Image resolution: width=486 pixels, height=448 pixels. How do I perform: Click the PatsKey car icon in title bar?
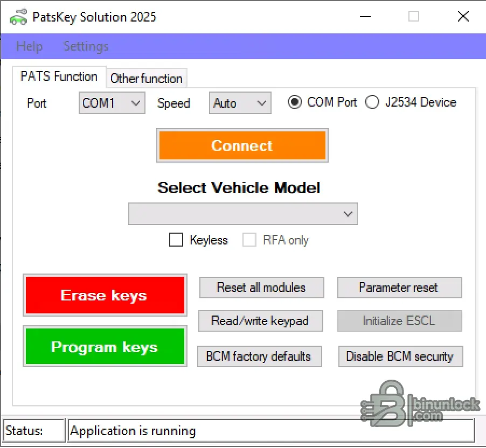[18, 17]
